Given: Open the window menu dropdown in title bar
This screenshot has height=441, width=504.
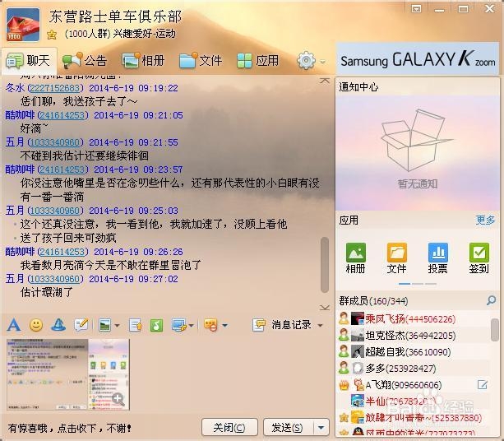Looking at the screenshot, I should (417, 9).
